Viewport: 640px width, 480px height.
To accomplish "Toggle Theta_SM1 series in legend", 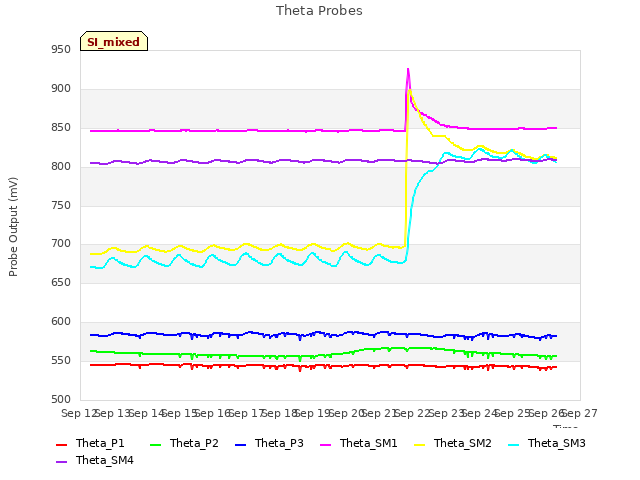I will [359, 443].
